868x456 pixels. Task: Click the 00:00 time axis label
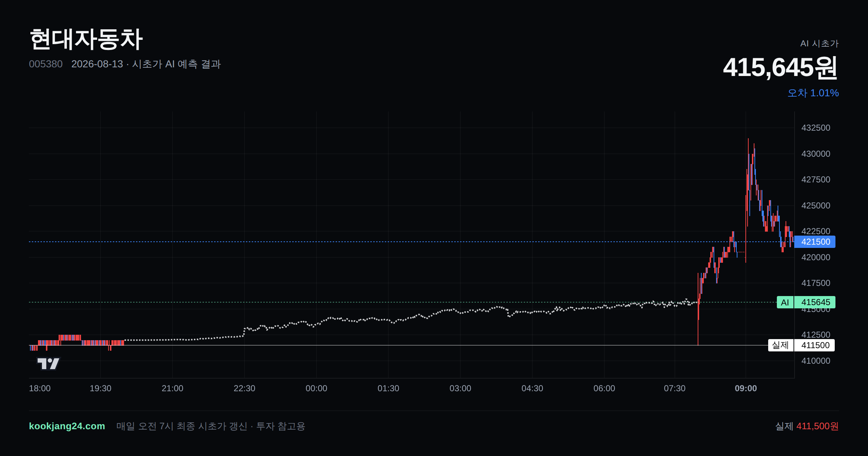(x=316, y=388)
